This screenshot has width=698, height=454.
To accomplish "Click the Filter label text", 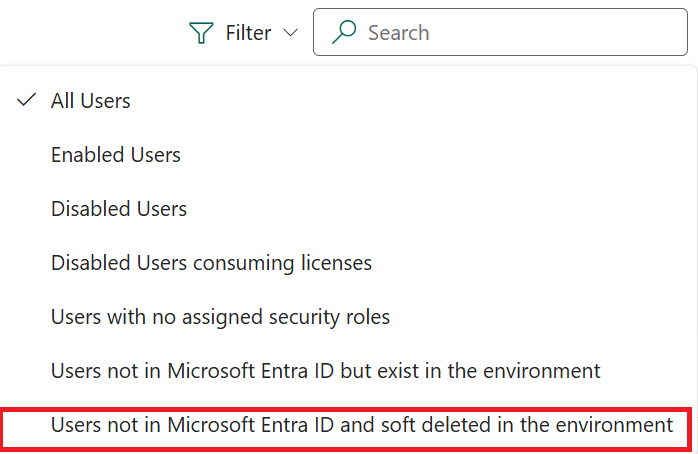I will click(248, 33).
